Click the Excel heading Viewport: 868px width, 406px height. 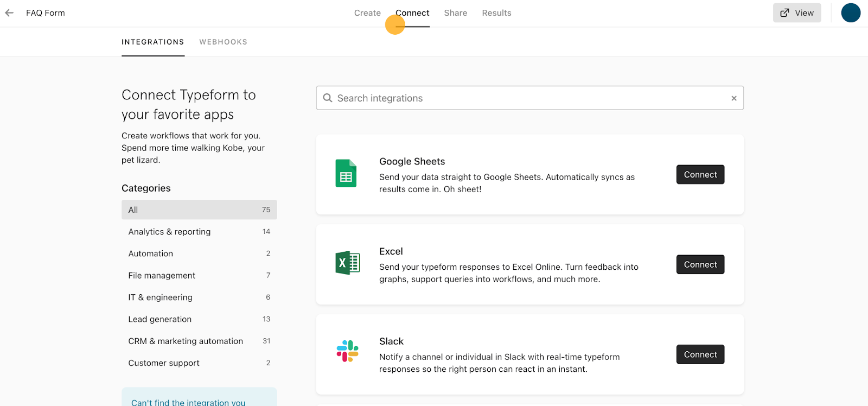pos(391,251)
